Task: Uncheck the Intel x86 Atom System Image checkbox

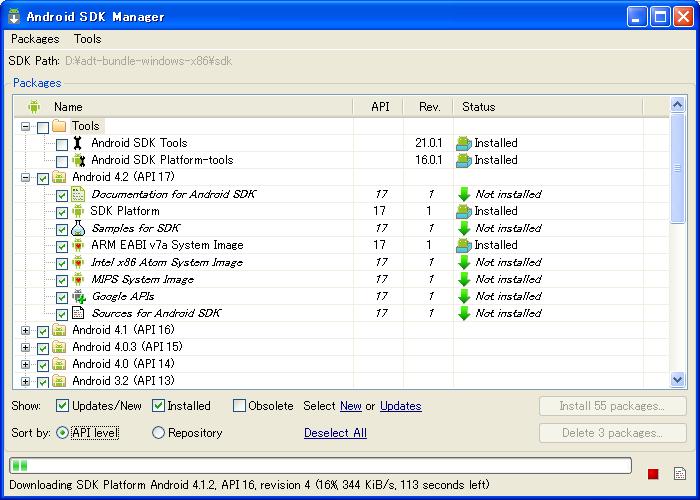Action: (62, 263)
